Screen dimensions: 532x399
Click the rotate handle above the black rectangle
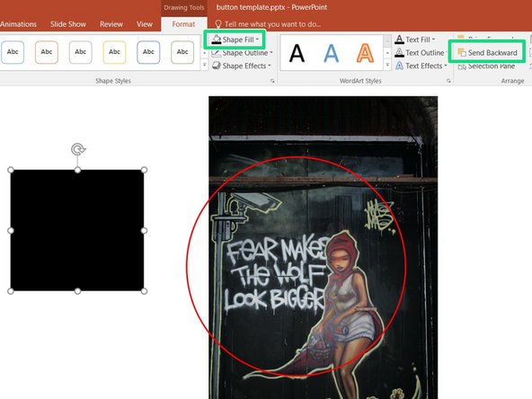[78, 149]
